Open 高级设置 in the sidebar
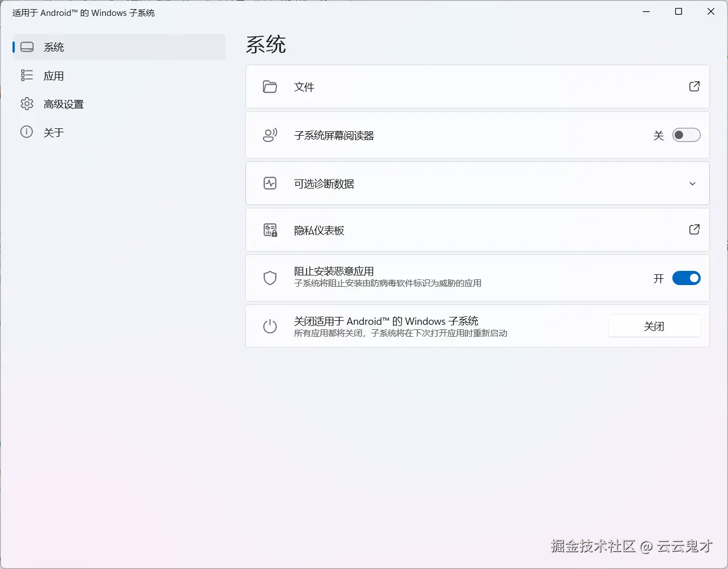Image resolution: width=728 pixels, height=569 pixels. tap(119, 104)
